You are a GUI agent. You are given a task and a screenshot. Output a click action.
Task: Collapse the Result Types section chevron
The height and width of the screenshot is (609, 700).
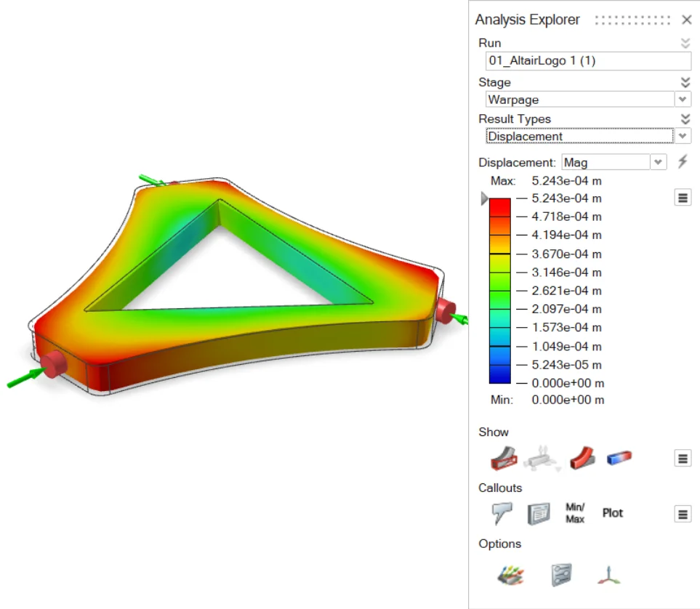[685, 118]
